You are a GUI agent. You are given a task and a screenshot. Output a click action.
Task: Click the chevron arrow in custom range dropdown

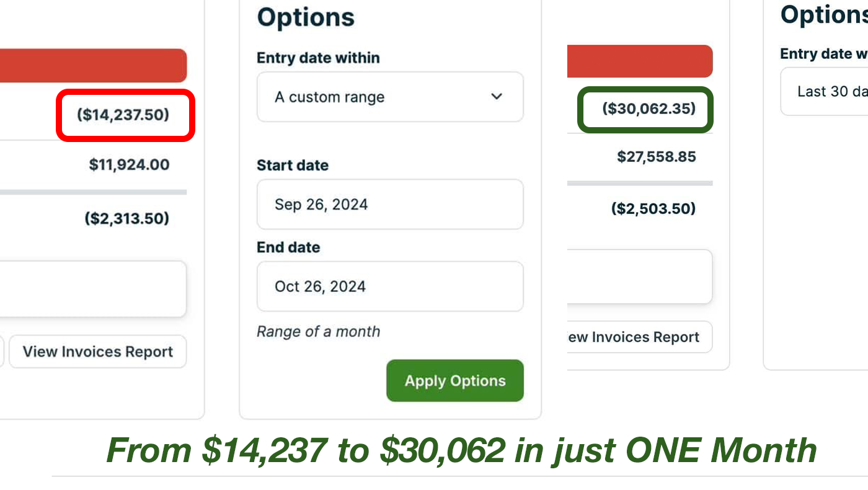[497, 97]
